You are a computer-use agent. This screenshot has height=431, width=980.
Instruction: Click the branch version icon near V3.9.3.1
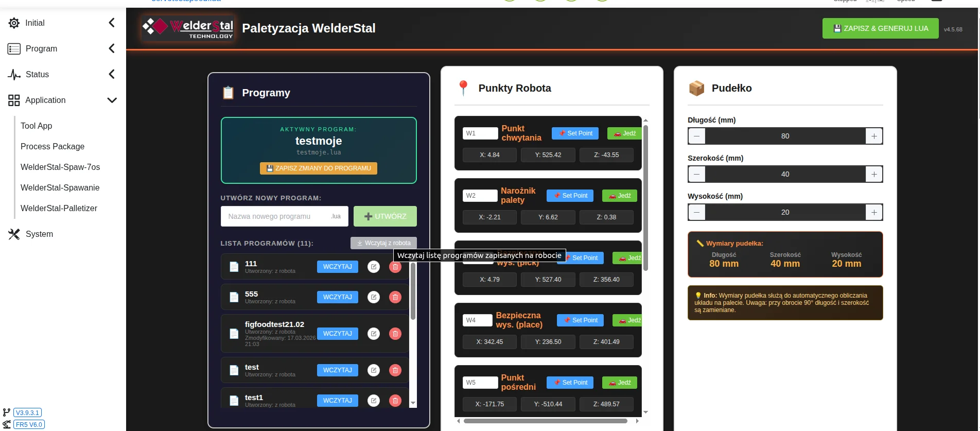(x=7, y=412)
